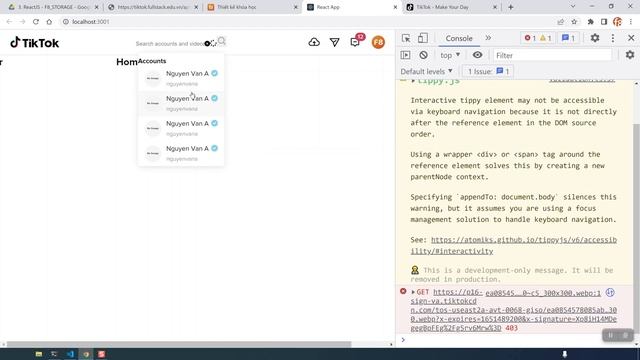Open the tab search chevron
The image size is (640, 360).
coord(573,7)
